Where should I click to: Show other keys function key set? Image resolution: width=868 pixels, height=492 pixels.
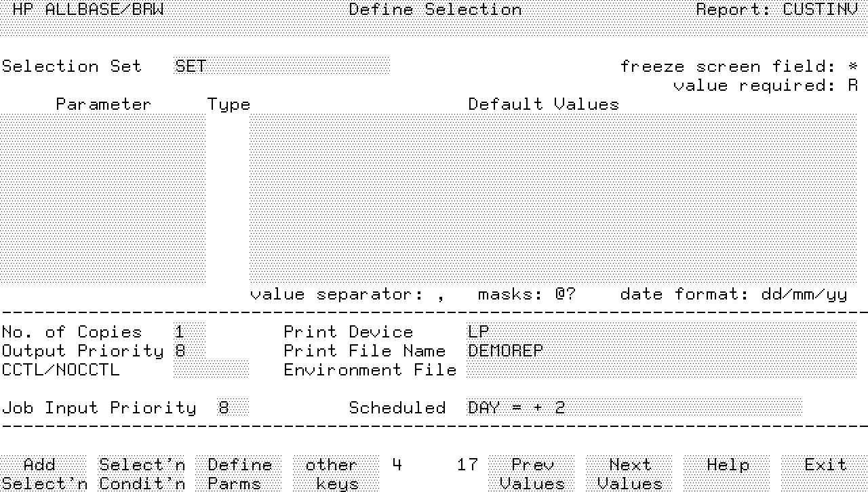point(336,473)
